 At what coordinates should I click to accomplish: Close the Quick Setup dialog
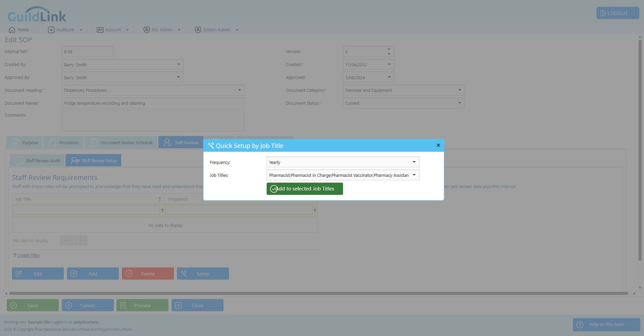(x=438, y=145)
